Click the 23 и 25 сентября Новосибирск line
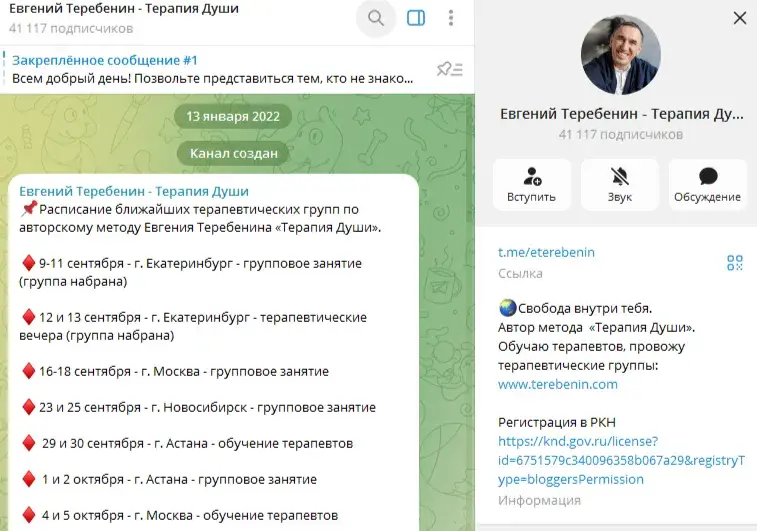This screenshot has width=757, height=531. pyautogui.click(x=198, y=407)
